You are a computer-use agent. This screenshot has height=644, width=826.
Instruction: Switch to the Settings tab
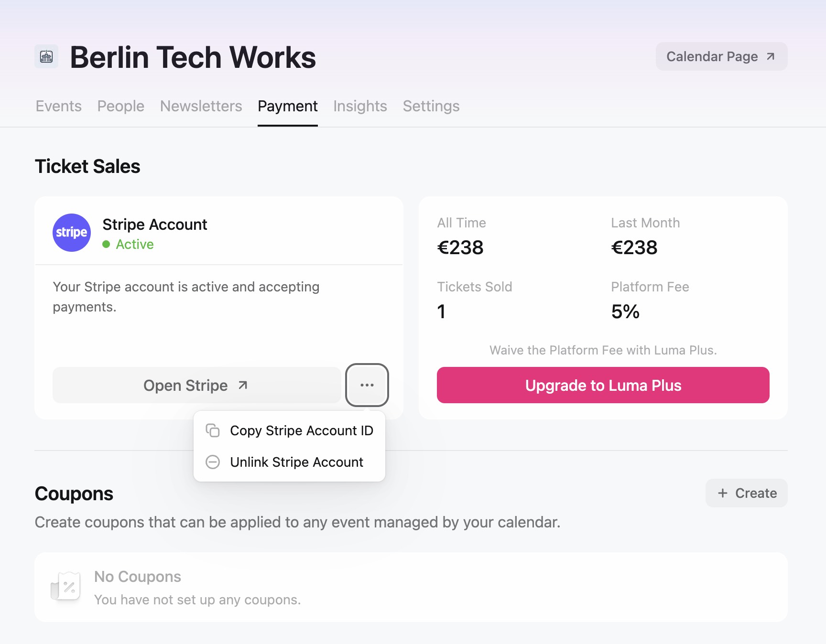pyautogui.click(x=431, y=106)
